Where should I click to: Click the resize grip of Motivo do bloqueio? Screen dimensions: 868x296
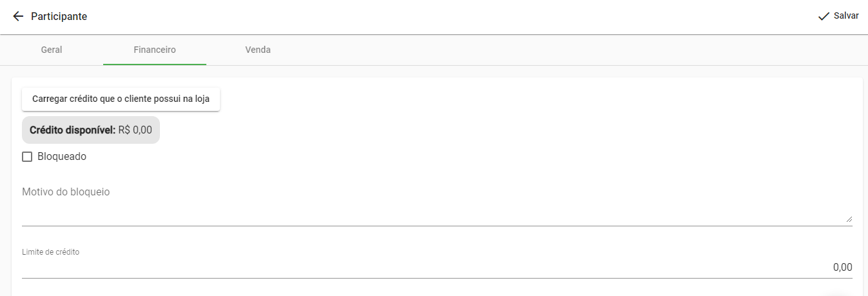coord(849,219)
